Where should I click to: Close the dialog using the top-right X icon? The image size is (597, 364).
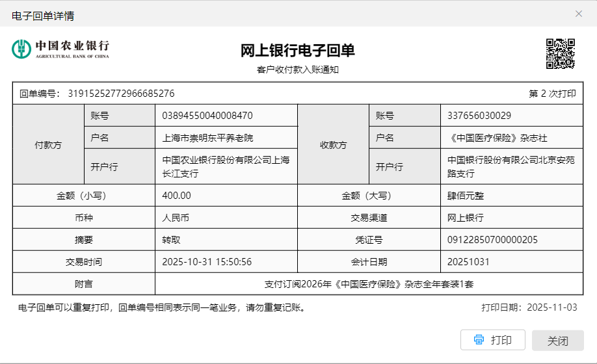click(x=578, y=14)
